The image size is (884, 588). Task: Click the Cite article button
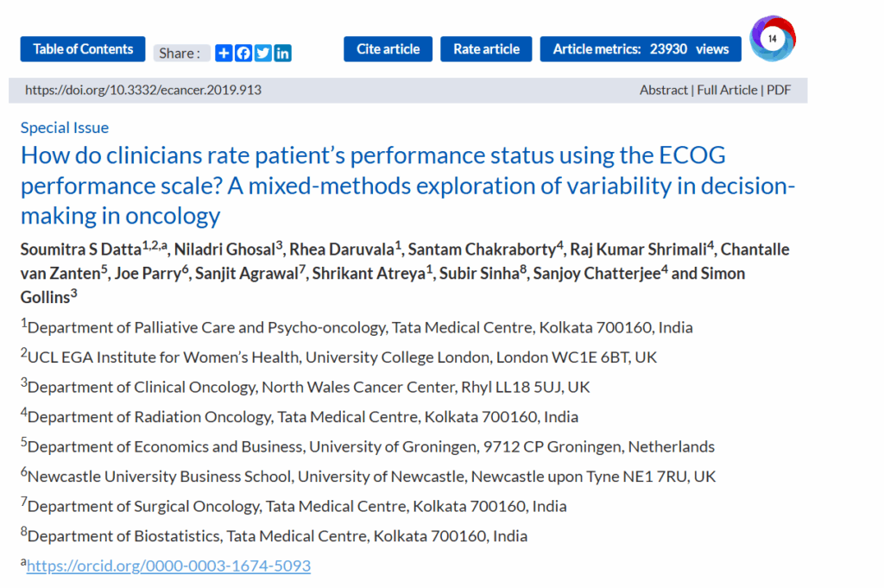388,49
